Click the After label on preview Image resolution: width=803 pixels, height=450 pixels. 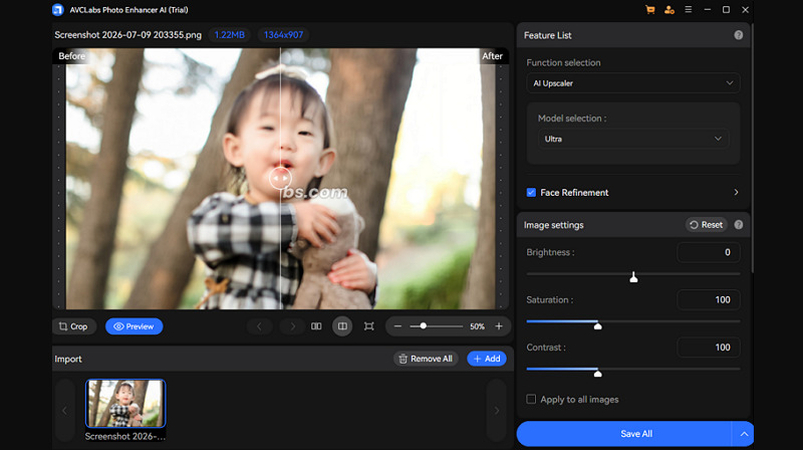click(x=492, y=56)
